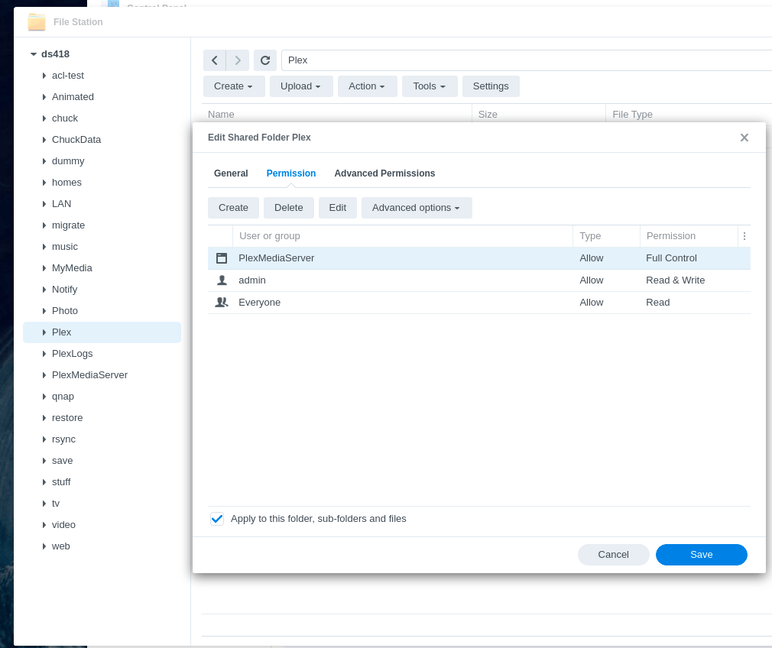Viewport: 772px width, 648px height.
Task: Open the Action dropdown menu
Action: pos(367,86)
